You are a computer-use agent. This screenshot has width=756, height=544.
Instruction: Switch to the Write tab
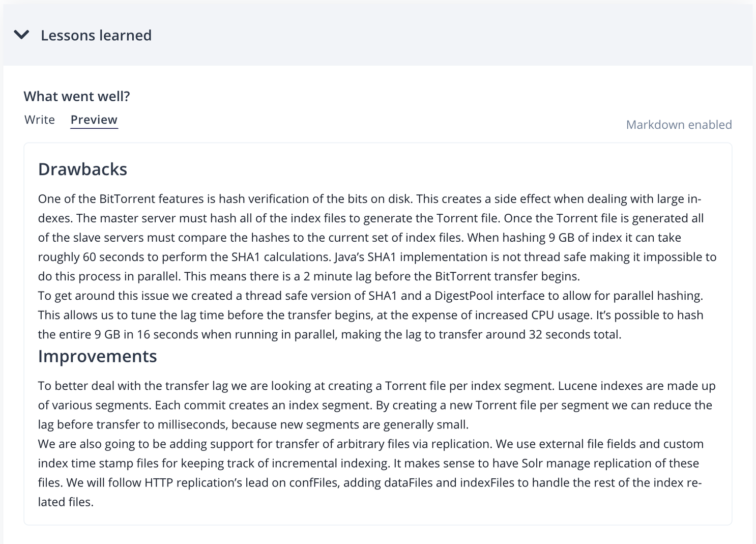coord(40,120)
